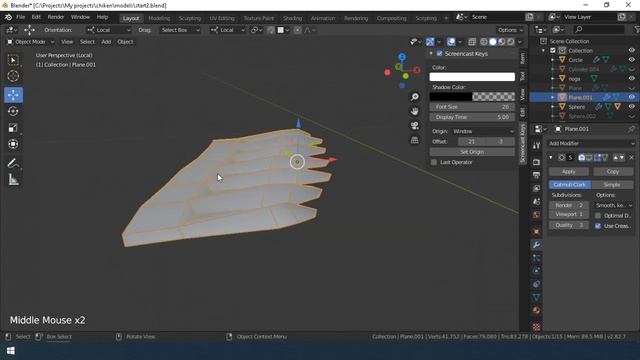Click the Apply modifier button
The image size is (640, 360).
[x=569, y=171]
